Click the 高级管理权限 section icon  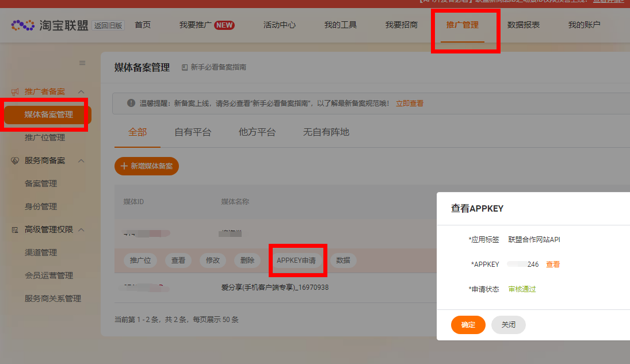click(15, 230)
